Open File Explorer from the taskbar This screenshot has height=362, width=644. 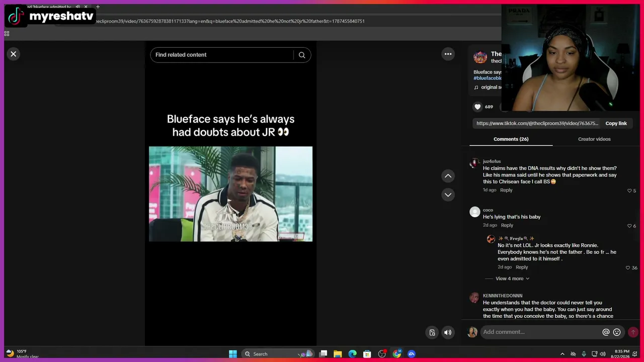[338, 354]
